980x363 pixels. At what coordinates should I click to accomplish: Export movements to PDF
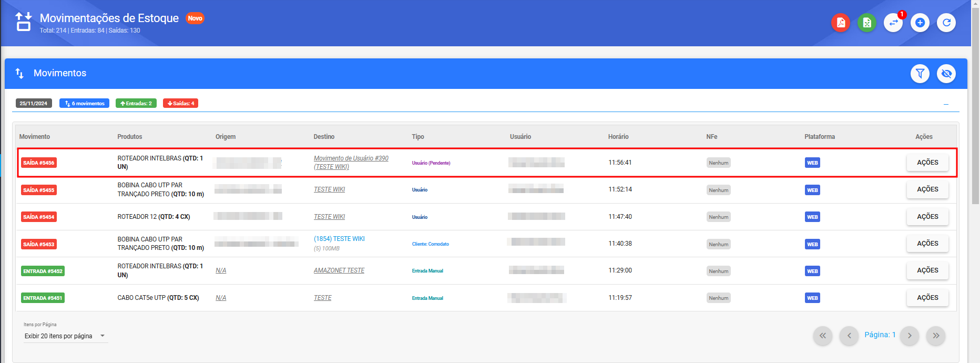click(x=841, y=23)
